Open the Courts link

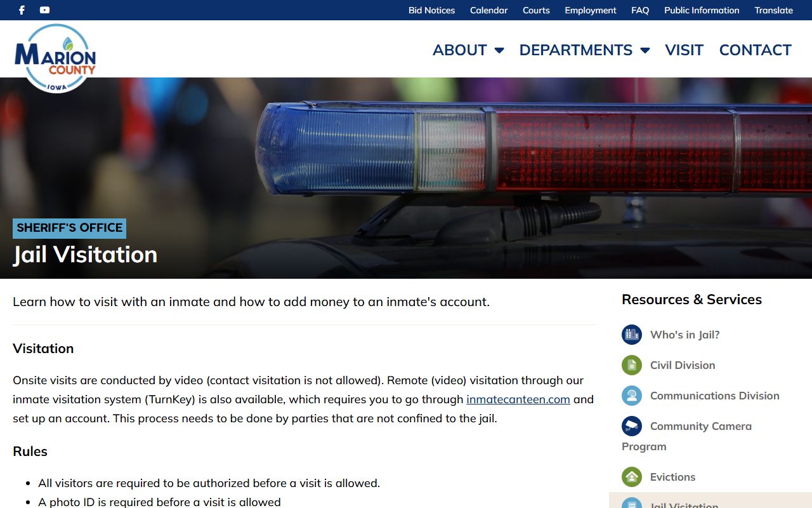coord(536,10)
